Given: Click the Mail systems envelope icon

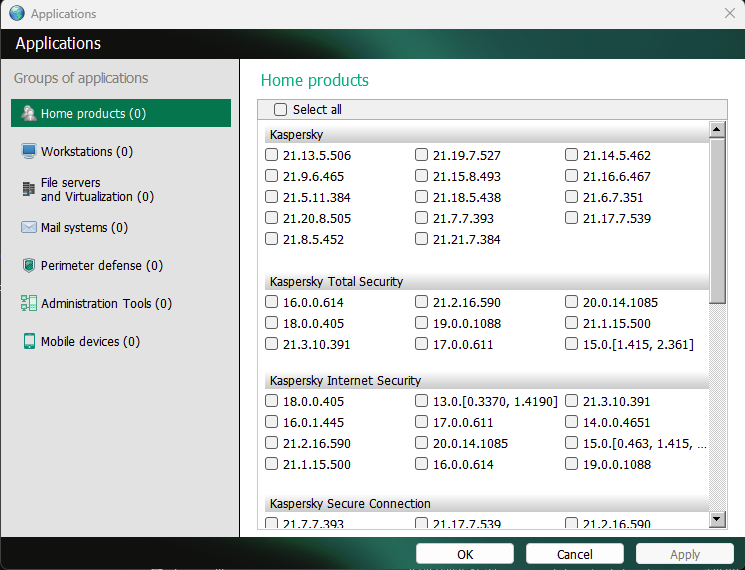Looking at the screenshot, I should 29,227.
